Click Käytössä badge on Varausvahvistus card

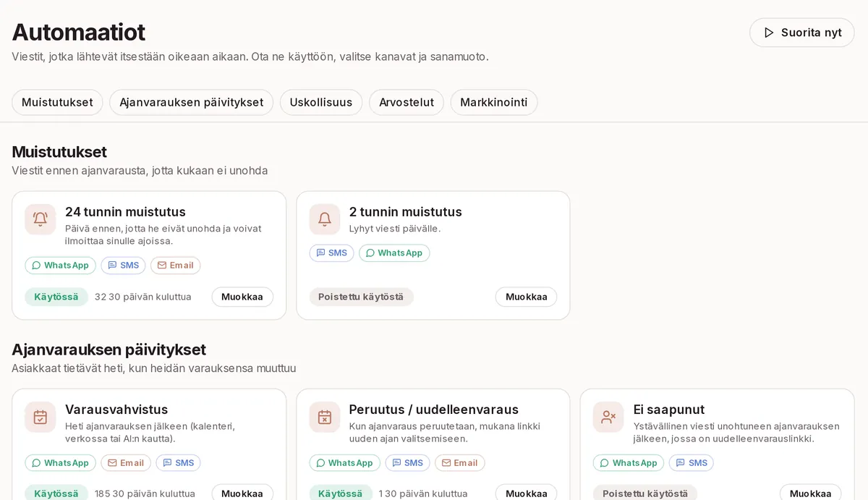pos(56,493)
